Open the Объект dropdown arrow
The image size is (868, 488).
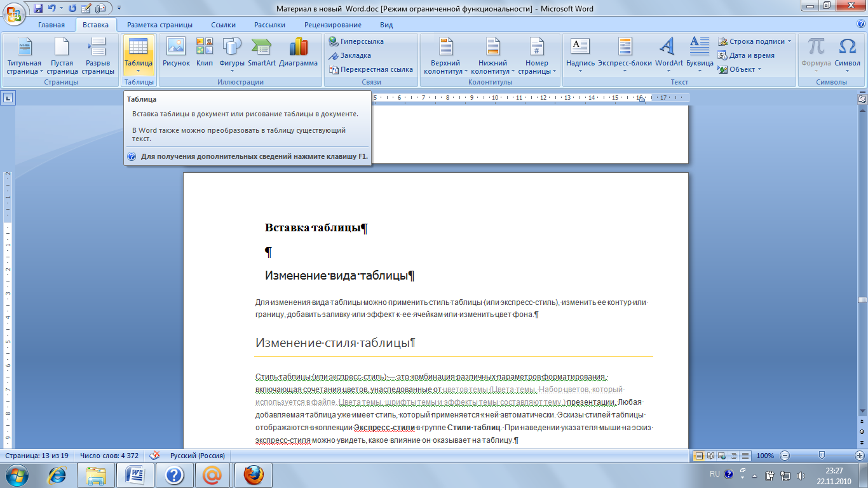pyautogui.click(x=760, y=70)
